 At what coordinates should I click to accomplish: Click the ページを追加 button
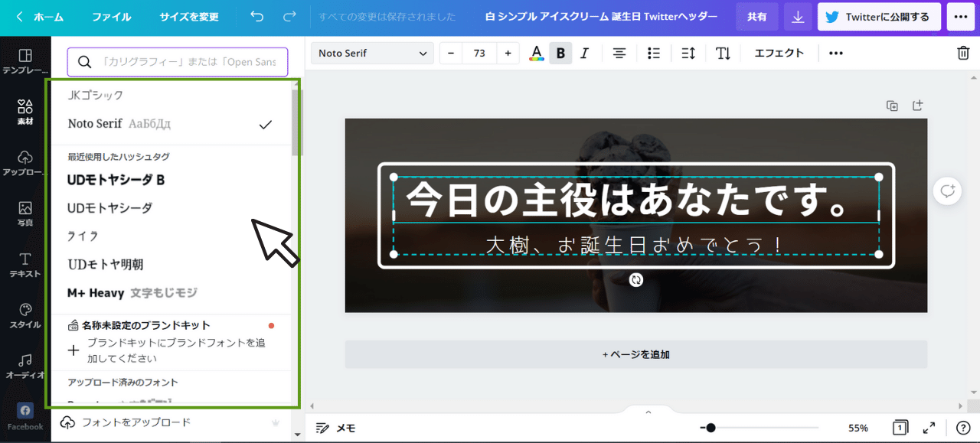[x=636, y=355]
